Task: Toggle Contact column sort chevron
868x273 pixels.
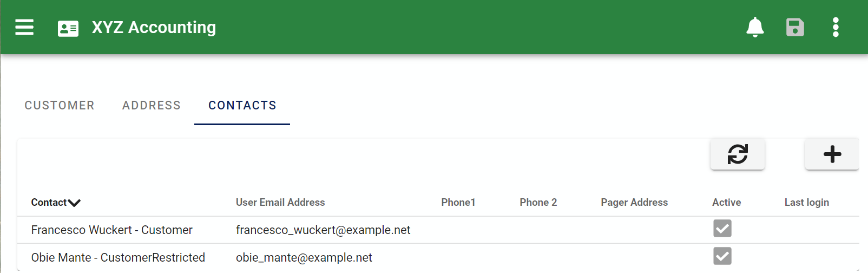Action: coord(74,203)
